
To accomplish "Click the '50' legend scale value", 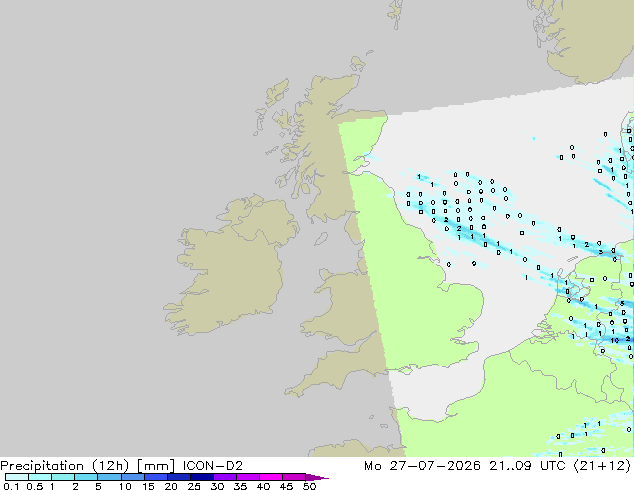I will pos(310,486).
